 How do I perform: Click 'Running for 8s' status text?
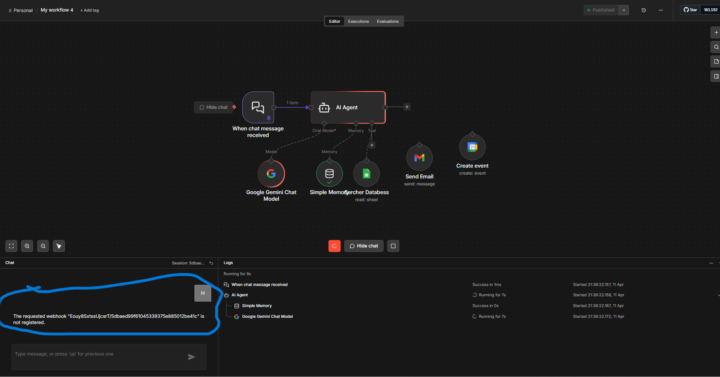pyautogui.click(x=237, y=274)
